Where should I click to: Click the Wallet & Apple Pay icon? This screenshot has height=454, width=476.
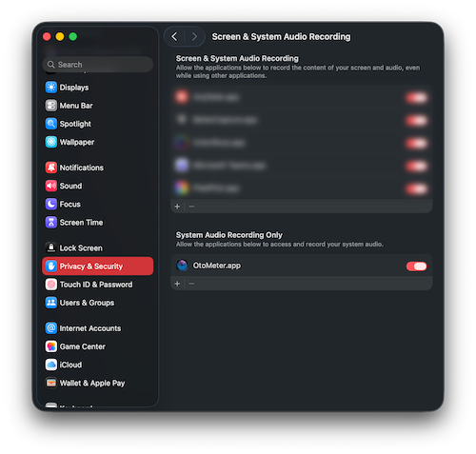tap(51, 383)
